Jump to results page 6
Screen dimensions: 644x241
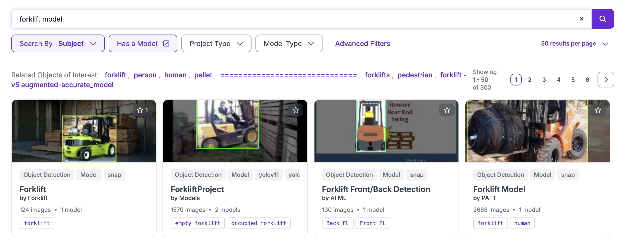587,80
